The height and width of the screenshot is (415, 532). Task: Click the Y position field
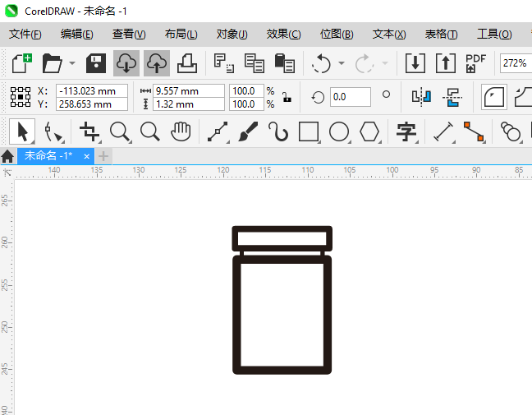[x=92, y=104]
